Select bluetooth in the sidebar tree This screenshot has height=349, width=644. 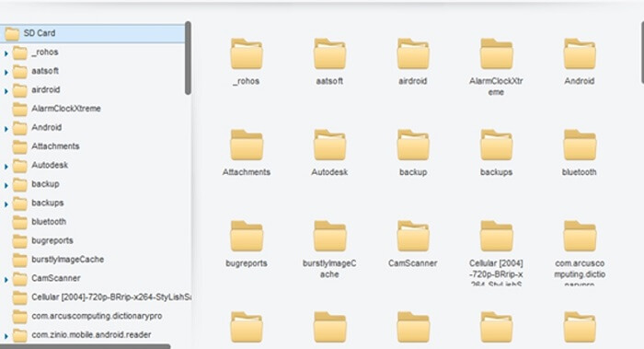coord(40,223)
